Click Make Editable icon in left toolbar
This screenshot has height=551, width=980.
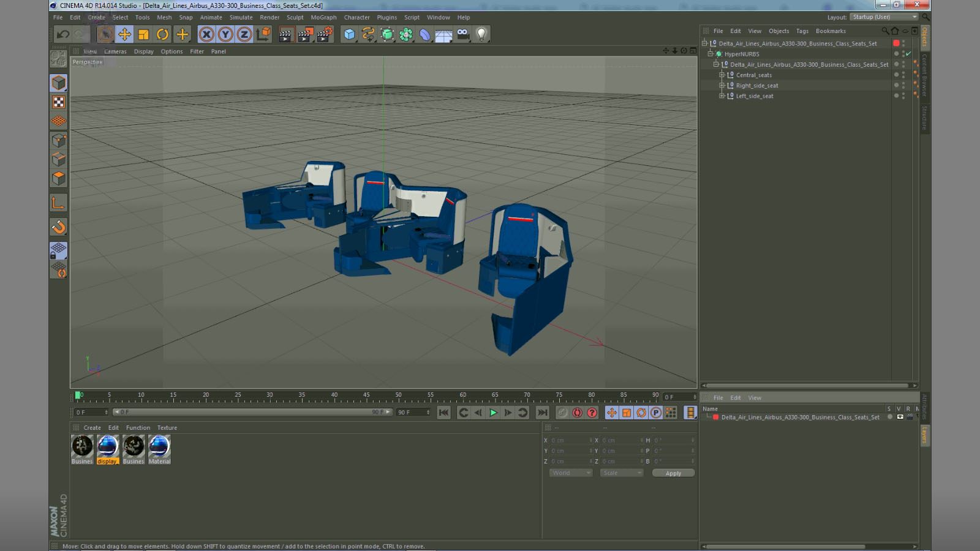point(59,59)
